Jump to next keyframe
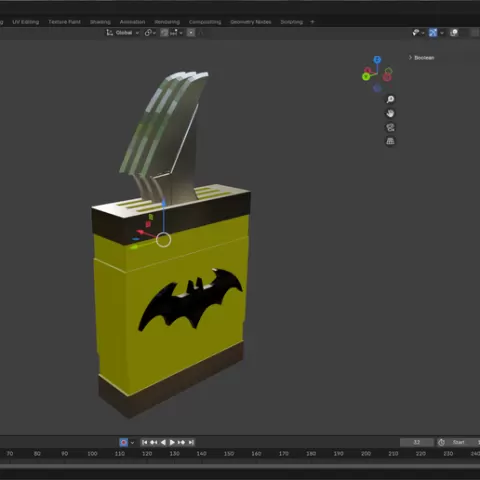 181,442
